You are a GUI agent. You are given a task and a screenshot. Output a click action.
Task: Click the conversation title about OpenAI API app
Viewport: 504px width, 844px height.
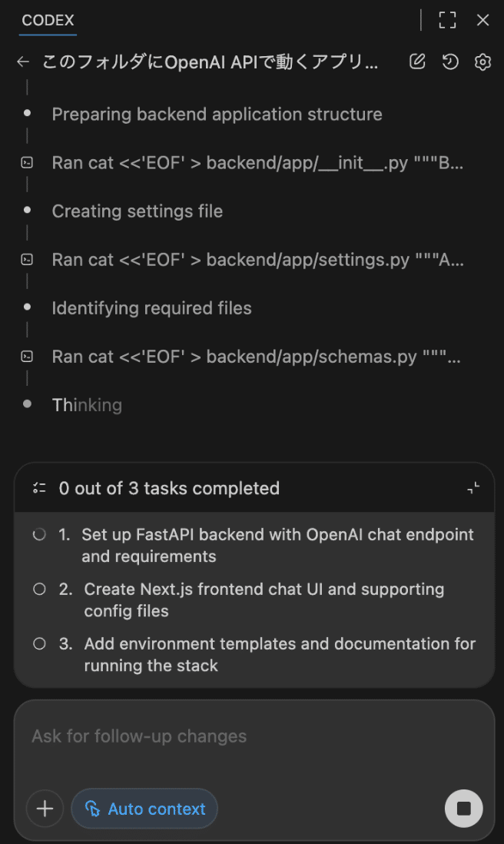coord(207,61)
